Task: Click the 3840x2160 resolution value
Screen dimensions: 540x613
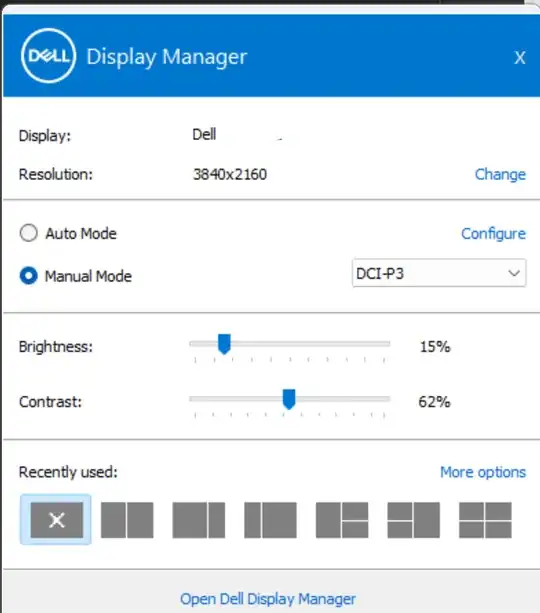Action: point(230,174)
